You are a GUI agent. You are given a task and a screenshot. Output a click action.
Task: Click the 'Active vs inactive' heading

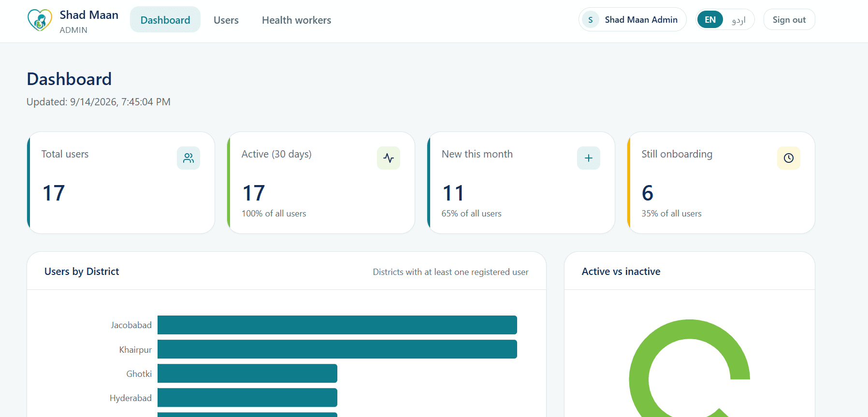point(621,272)
